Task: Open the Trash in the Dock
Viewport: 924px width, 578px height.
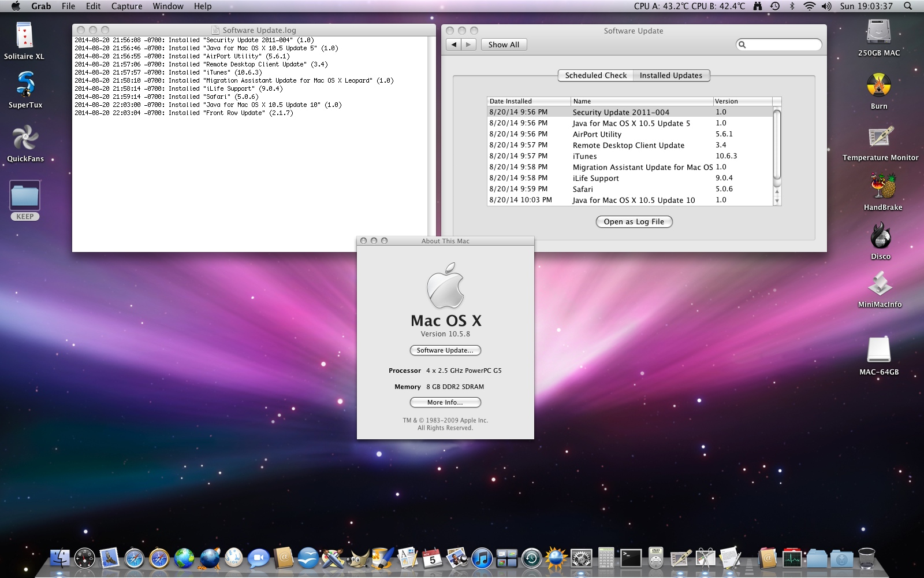Action: coord(866,558)
